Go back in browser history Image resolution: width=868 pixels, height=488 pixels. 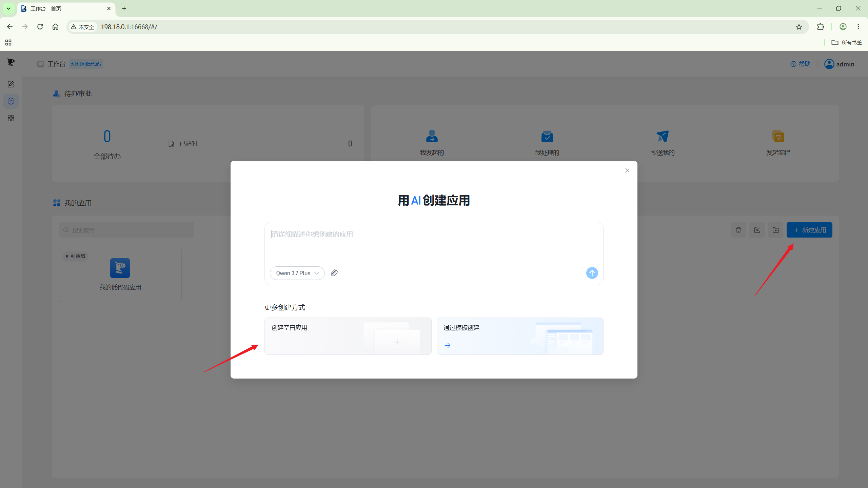9,27
